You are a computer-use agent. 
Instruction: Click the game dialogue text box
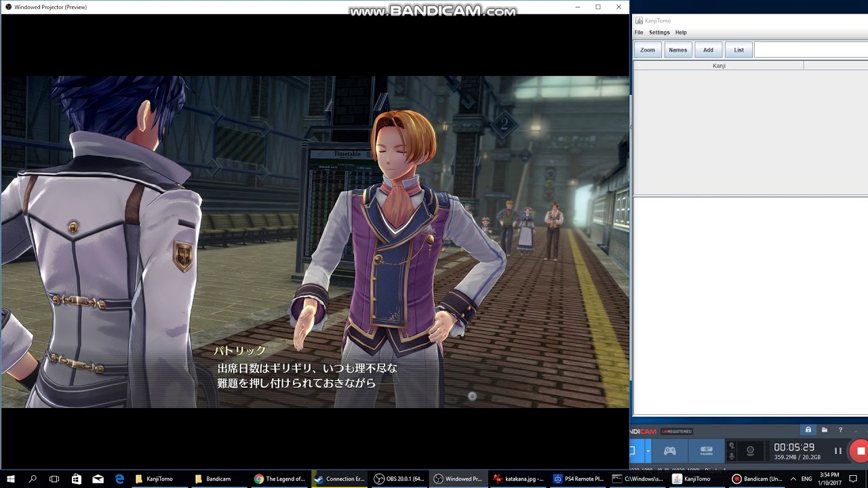[307, 375]
